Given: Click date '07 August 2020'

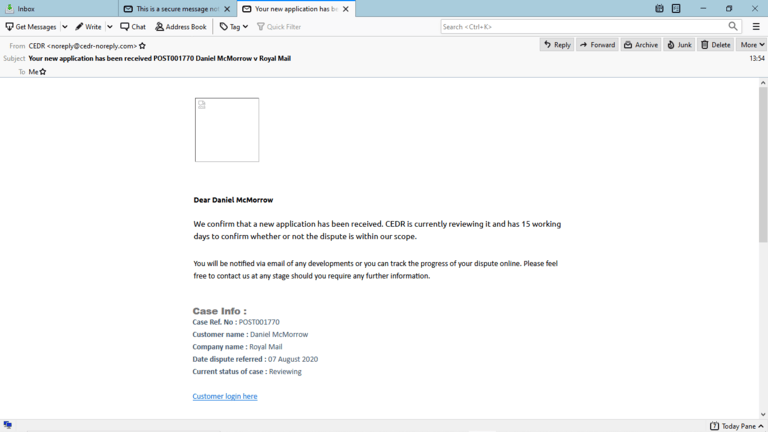Looking at the screenshot, I should 293,359.
